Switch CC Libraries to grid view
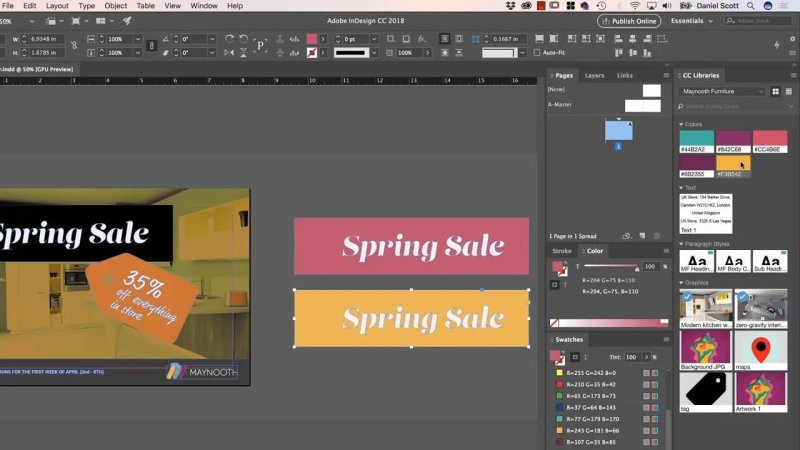This screenshot has width=800, height=450. point(776,91)
